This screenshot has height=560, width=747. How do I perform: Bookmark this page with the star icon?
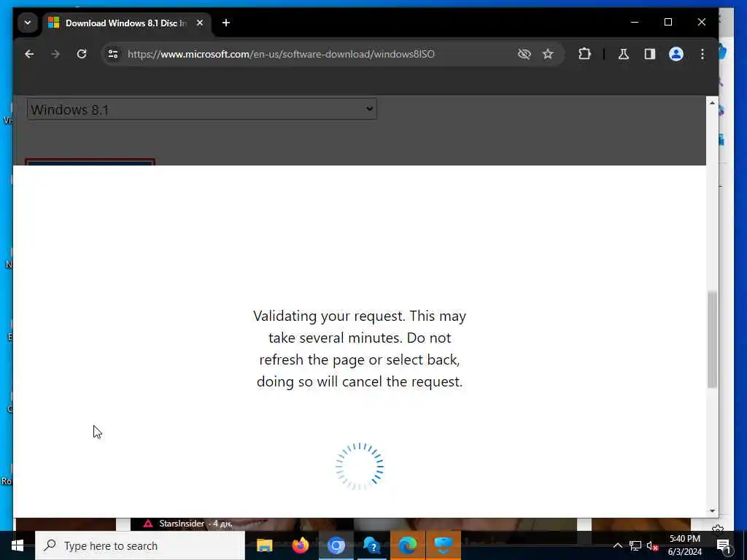[548, 54]
